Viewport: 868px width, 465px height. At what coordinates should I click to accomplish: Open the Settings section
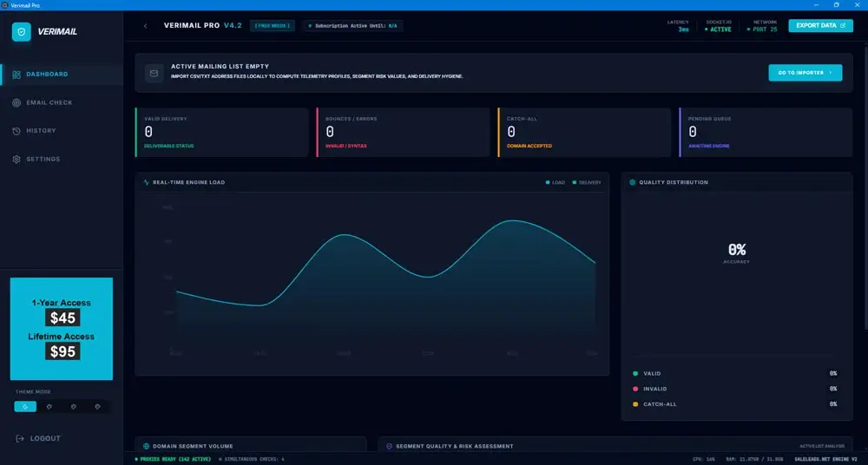tap(62, 159)
